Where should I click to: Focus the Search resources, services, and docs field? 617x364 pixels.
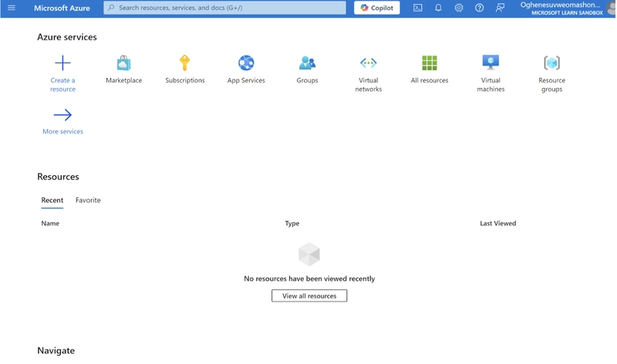click(224, 8)
